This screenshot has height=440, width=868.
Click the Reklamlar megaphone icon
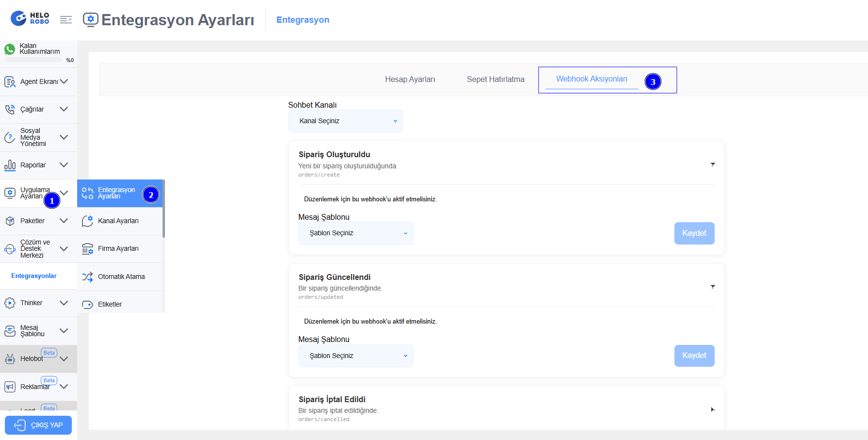pos(10,387)
